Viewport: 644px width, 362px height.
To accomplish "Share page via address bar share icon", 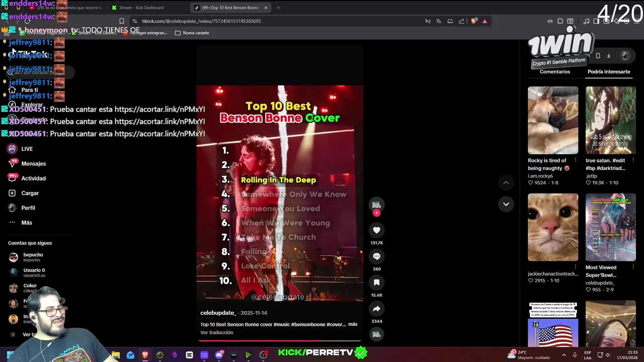I will (x=461, y=21).
